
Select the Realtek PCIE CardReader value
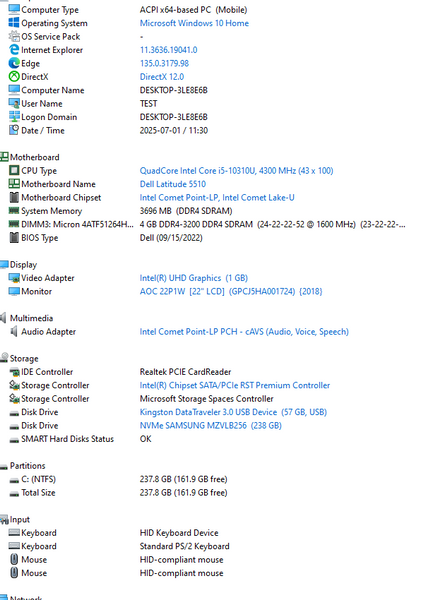click(x=185, y=372)
